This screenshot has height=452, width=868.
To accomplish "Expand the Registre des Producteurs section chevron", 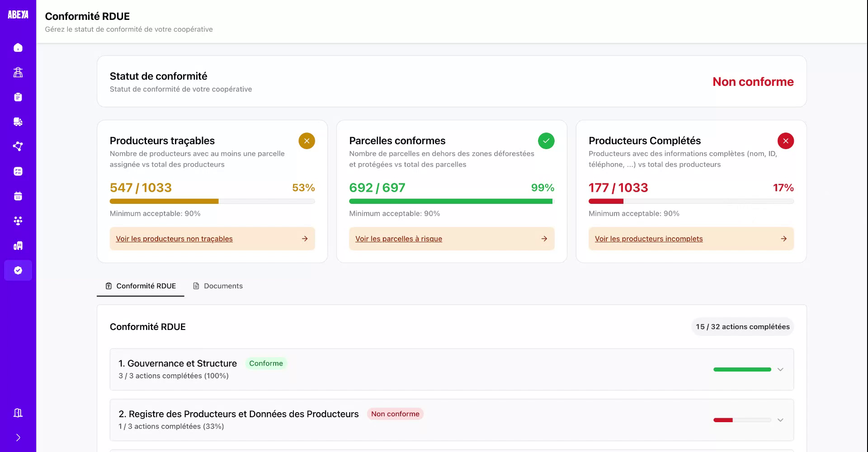I will click(780, 420).
